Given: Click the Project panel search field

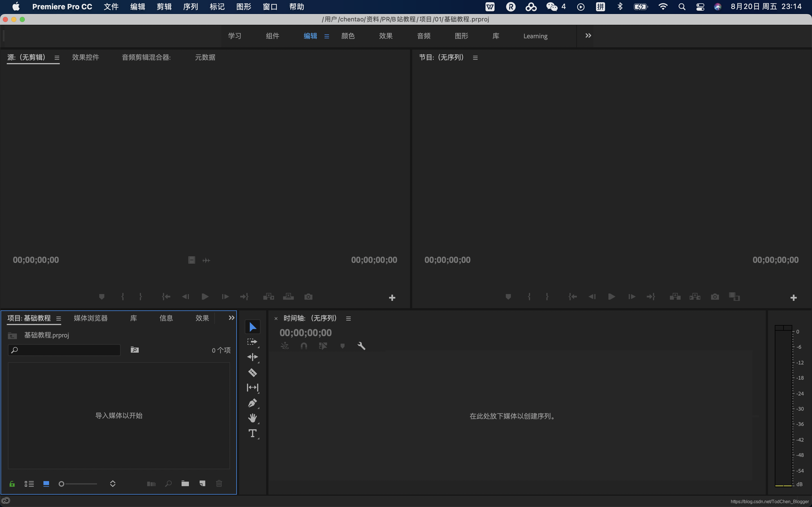Looking at the screenshot, I should coord(67,350).
